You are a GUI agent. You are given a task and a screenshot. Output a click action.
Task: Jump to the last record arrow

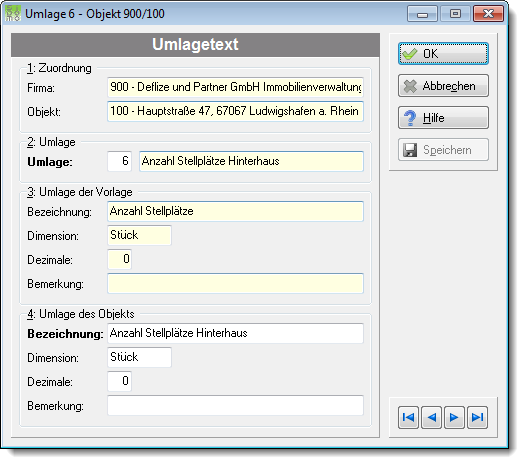(477, 417)
